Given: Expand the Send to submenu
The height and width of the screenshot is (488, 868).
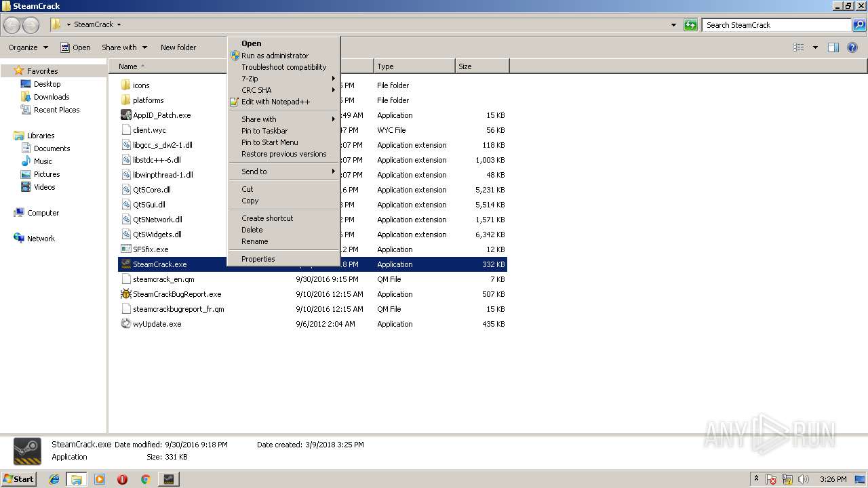Looking at the screenshot, I should tap(283, 171).
